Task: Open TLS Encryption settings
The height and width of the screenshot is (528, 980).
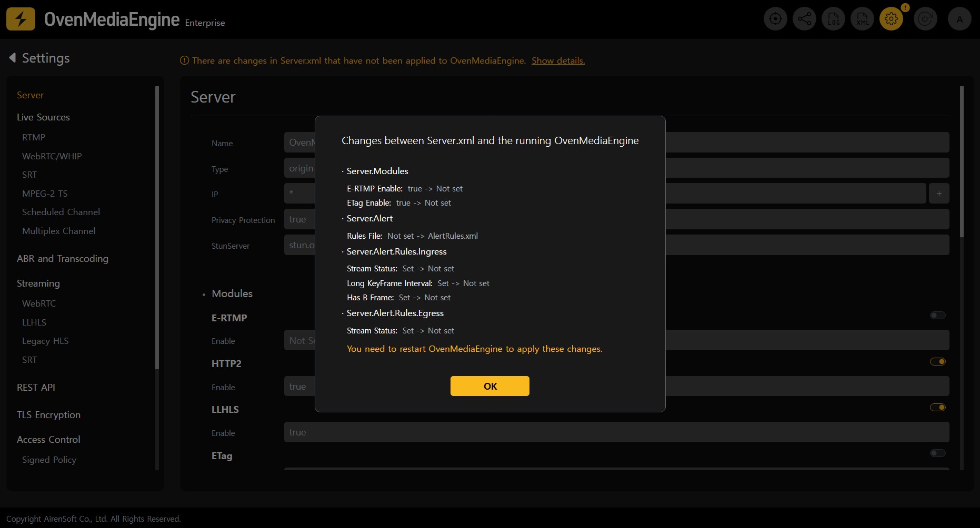Action: tap(48, 415)
